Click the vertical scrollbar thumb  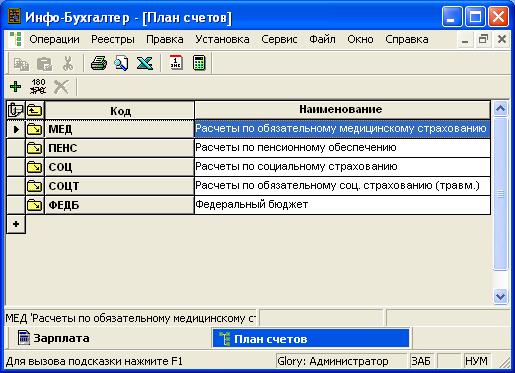[x=500, y=194]
